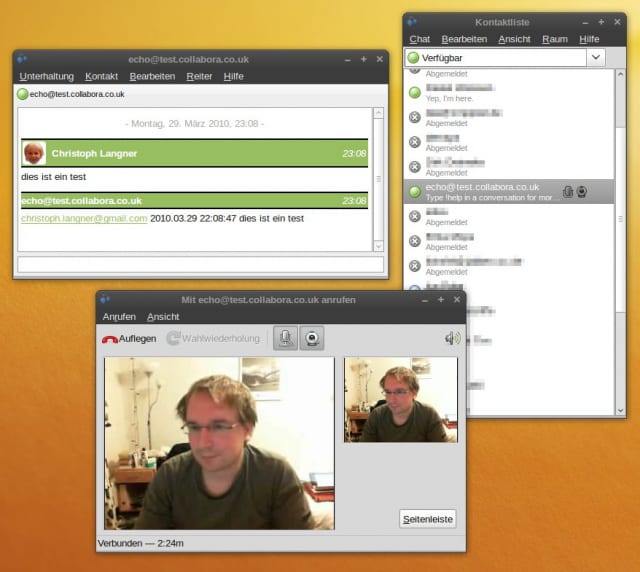Viewport: 640px width, 572px height.
Task: Select the contact with status 'Yep, I'm here.'
Action: (509, 93)
